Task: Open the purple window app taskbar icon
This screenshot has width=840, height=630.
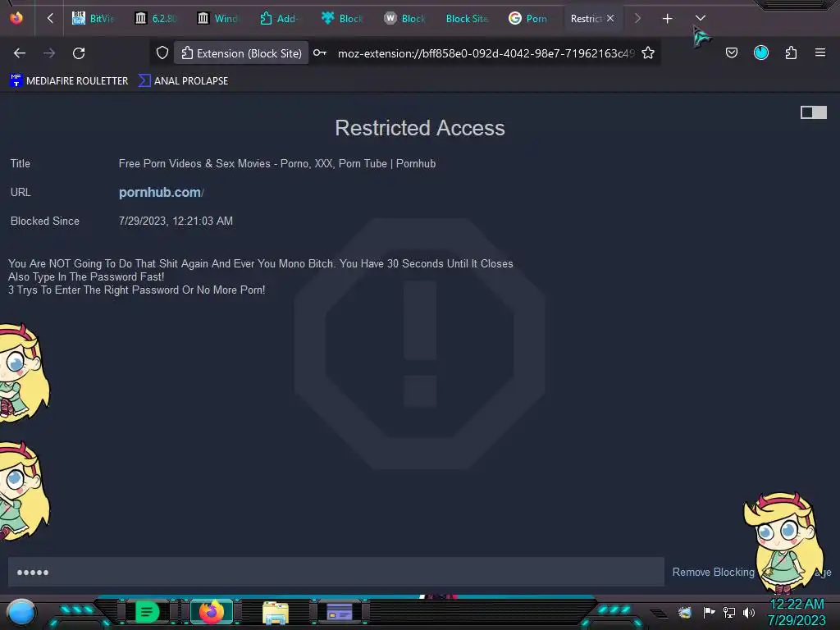Action: click(340, 612)
